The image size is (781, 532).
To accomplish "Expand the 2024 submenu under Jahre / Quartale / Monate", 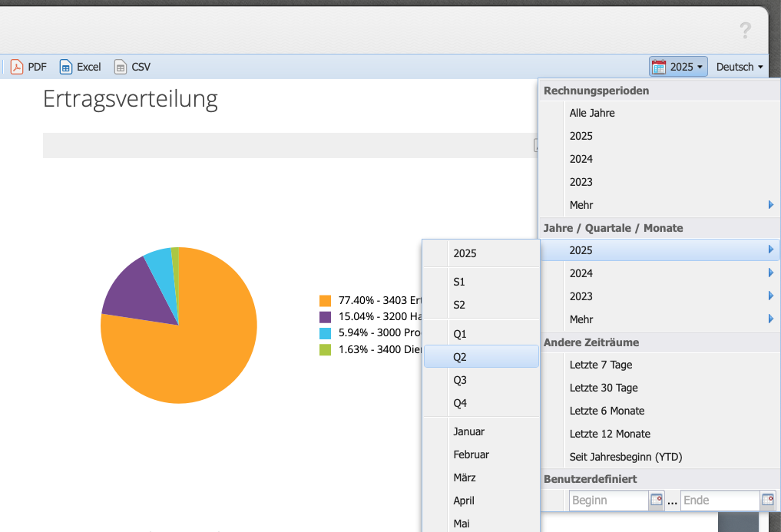I will [x=581, y=273].
